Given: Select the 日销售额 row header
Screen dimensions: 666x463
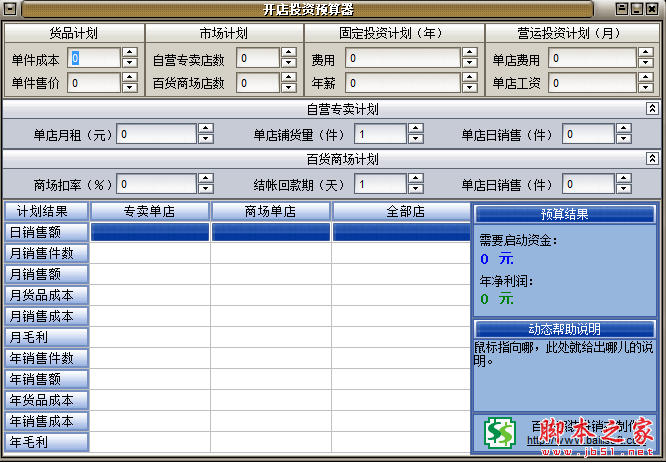Looking at the screenshot, I should pyautogui.click(x=46, y=232).
